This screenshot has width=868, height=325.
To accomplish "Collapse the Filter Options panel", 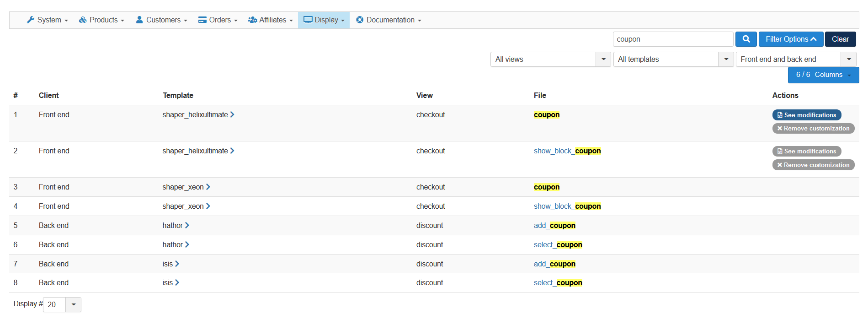I will 791,39.
